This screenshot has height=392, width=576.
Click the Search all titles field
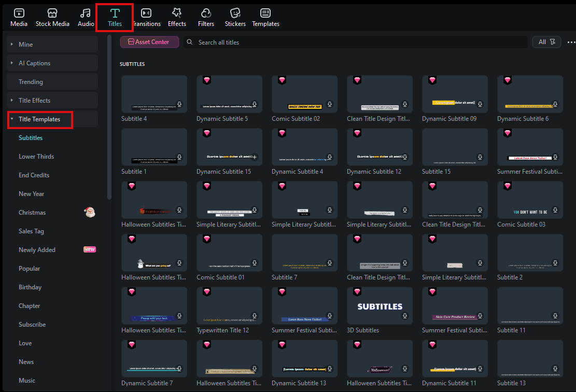[x=355, y=42]
